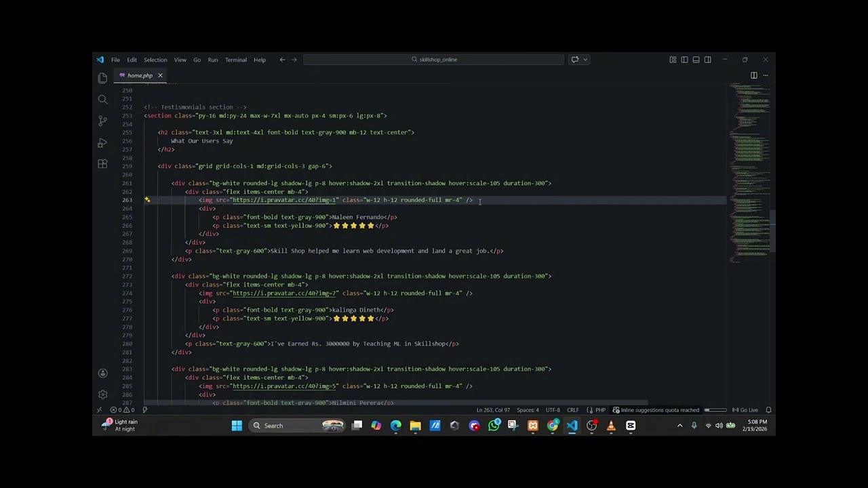Open Copilot chat from title bar
Viewport: 868px width, 488px height.
click(575, 60)
